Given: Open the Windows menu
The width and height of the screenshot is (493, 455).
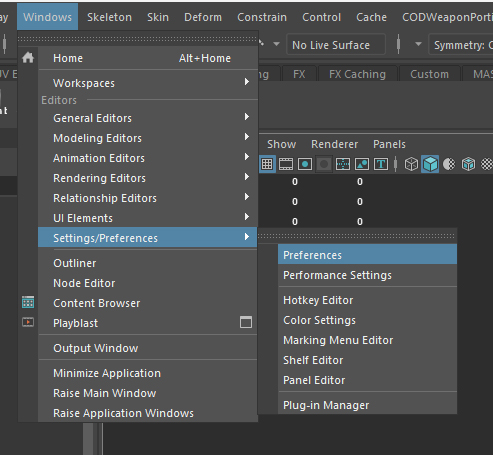Looking at the screenshot, I should [47, 17].
